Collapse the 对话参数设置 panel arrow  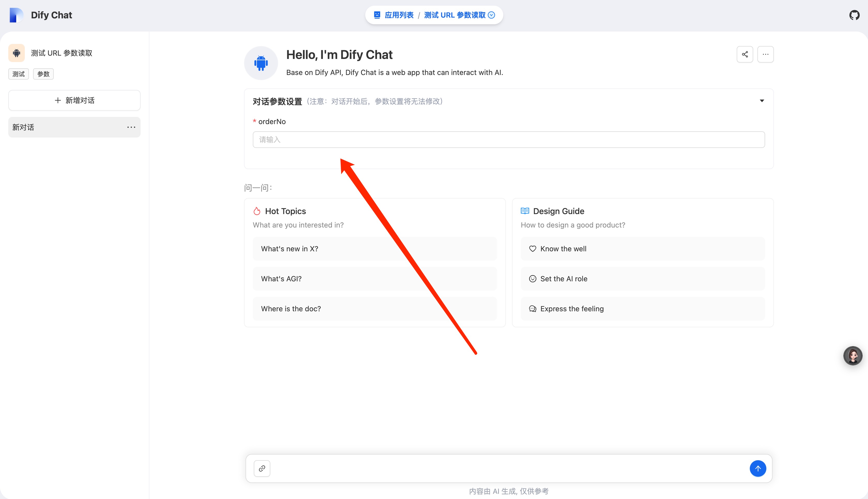pyautogui.click(x=762, y=101)
